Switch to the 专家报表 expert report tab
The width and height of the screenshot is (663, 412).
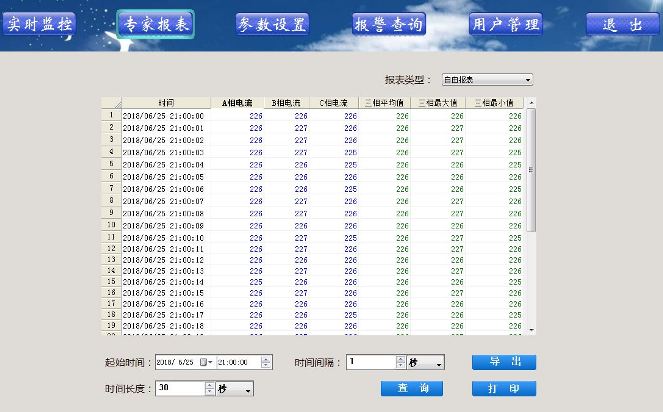pos(155,24)
